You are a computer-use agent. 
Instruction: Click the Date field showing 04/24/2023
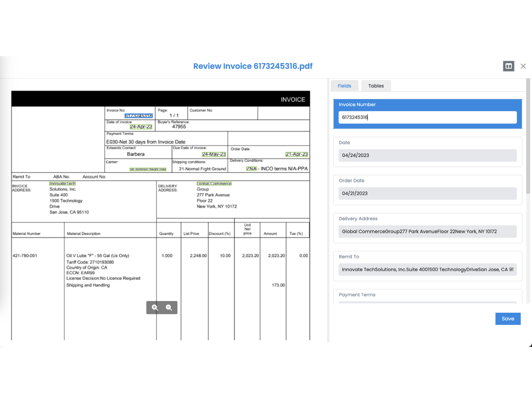tap(428, 155)
